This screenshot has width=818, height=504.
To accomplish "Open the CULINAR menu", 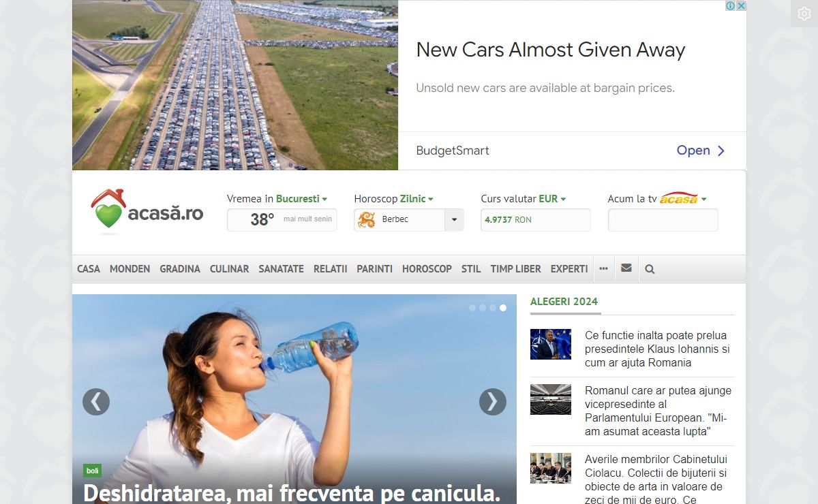I will pyautogui.click(x=229, y=269).
